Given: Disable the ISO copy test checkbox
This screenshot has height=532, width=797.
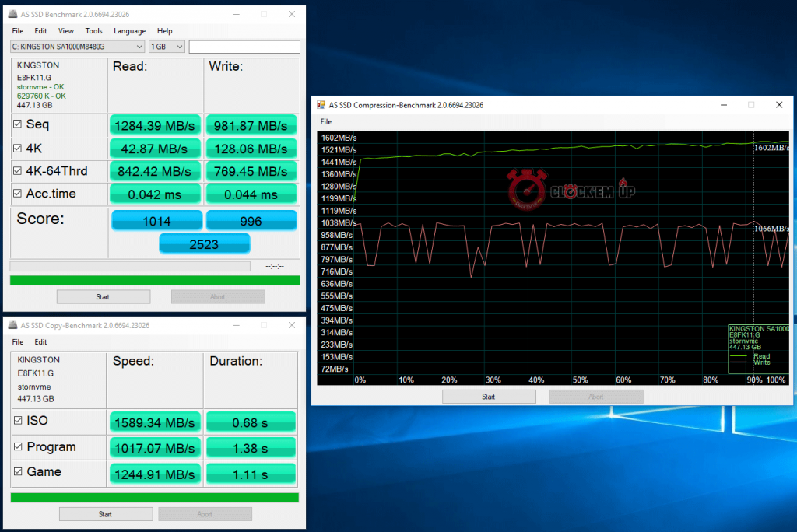Looking at the screenshot, I should click(18, 421).
